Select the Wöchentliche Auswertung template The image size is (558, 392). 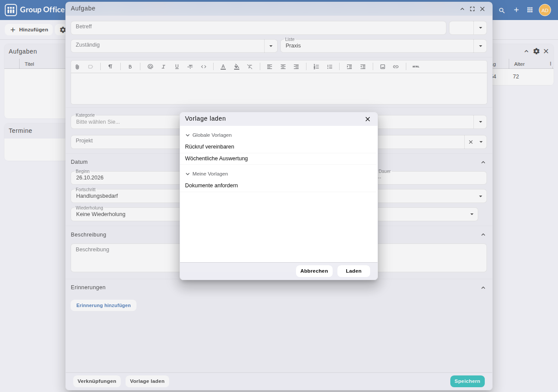tap(279, 159)
